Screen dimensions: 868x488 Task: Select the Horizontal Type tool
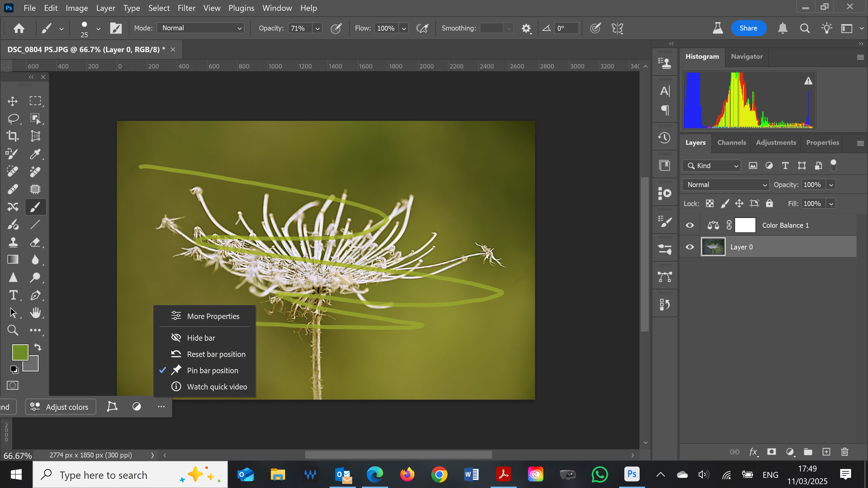pyautogui.click(x=13, y=295)
